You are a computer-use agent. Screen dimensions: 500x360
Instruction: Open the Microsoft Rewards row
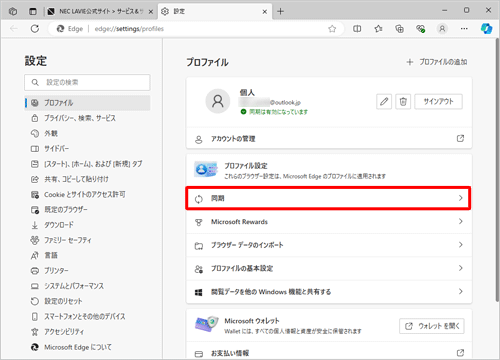(329, 222)
